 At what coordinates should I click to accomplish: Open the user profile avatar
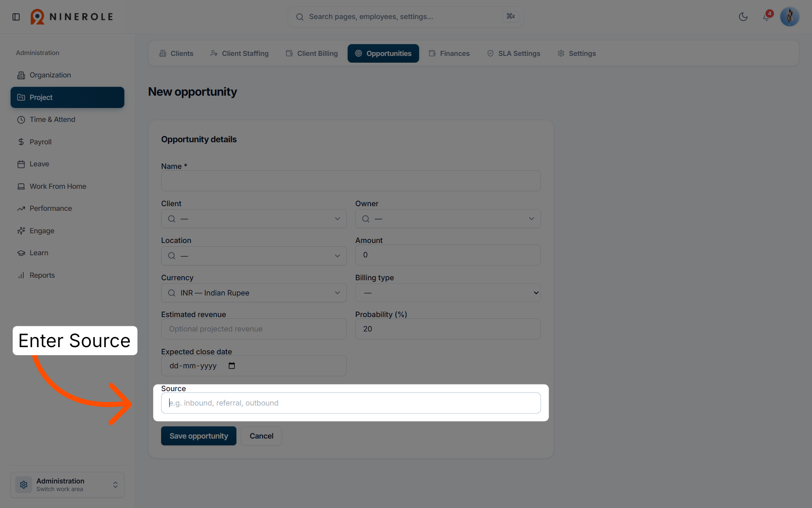coord(789,17)
